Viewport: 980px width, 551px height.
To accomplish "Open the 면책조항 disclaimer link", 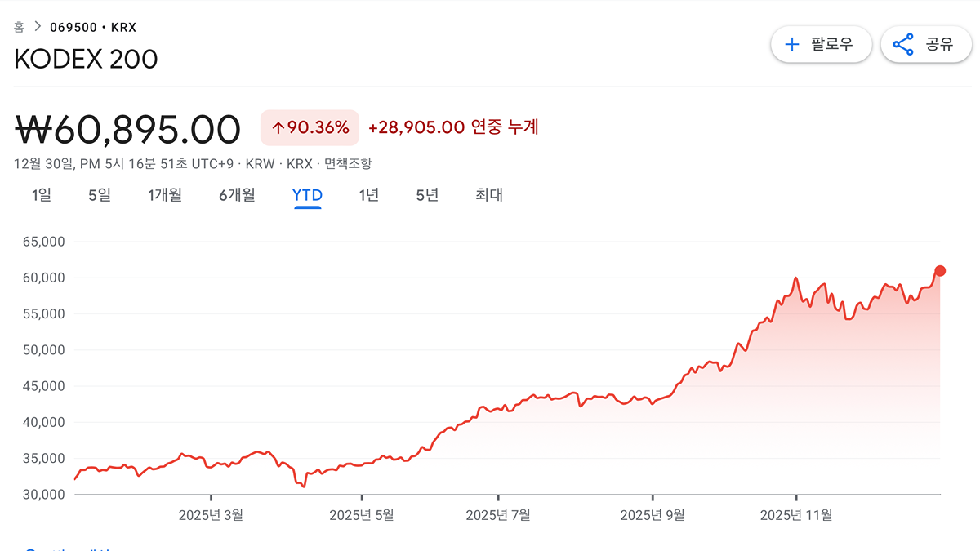I will coord(348,163).
